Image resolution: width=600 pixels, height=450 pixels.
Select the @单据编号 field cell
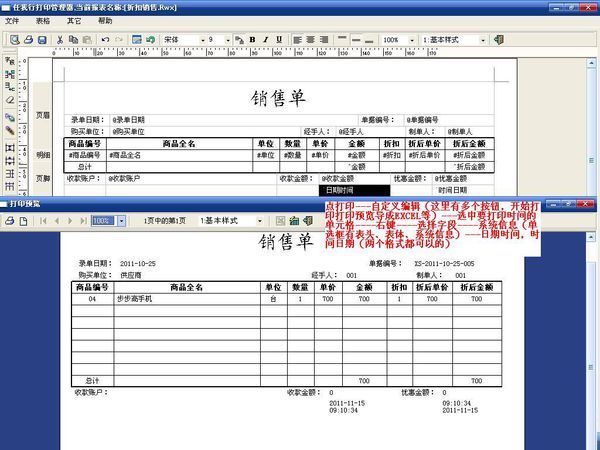(x=449, y=120)
